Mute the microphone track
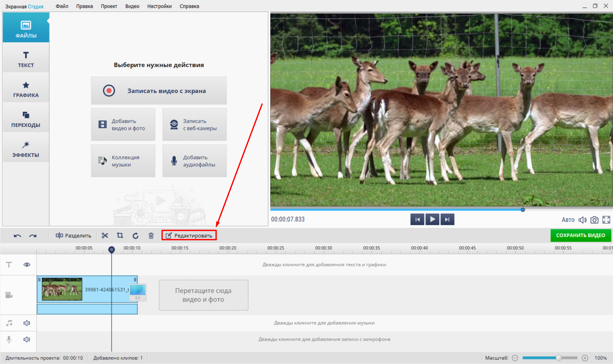This screenshot has width=613, height=364. coord(27,339)
